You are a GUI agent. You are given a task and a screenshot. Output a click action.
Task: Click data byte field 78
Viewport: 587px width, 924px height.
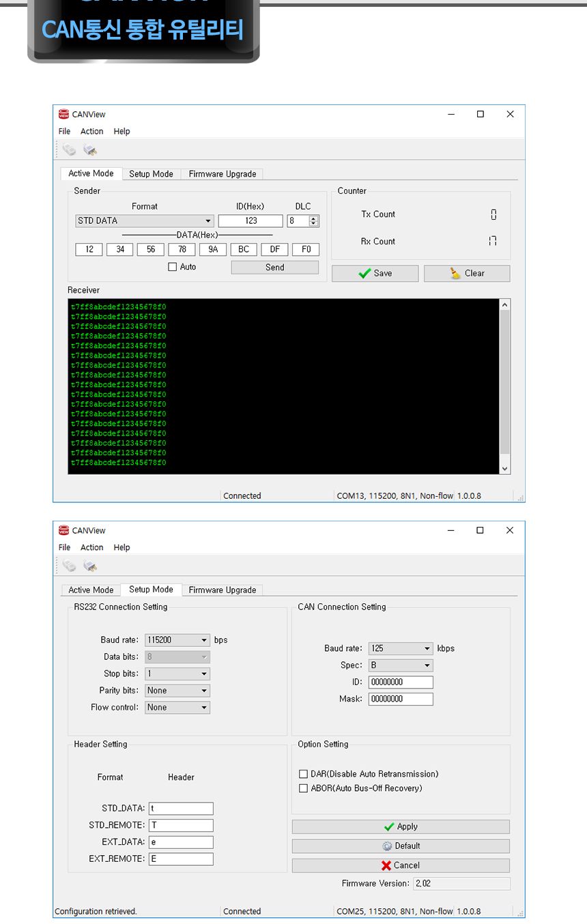click(x=182, y=250)
